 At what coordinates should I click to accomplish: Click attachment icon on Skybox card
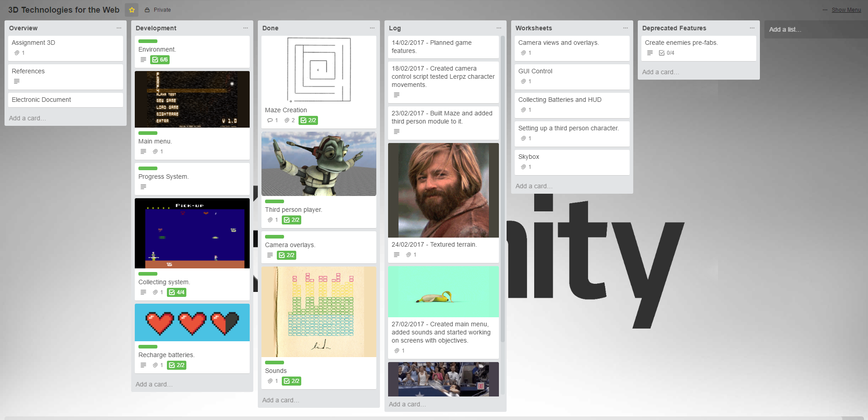tap(523, 167)
